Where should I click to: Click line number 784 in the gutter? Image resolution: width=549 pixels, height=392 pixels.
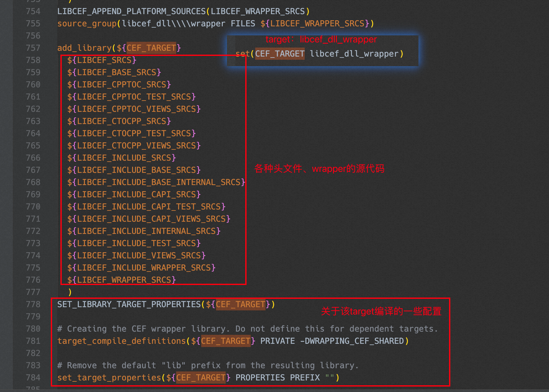click(x=33, y=378)
